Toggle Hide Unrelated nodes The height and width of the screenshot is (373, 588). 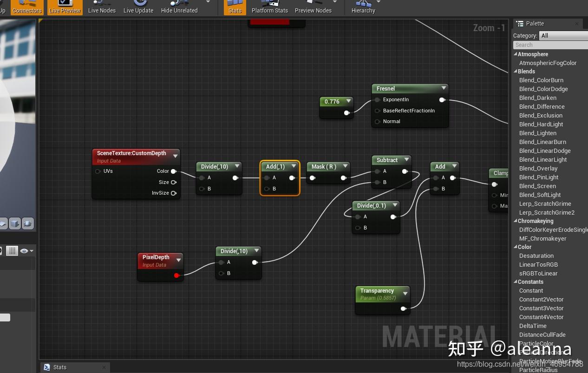(179, 7)
